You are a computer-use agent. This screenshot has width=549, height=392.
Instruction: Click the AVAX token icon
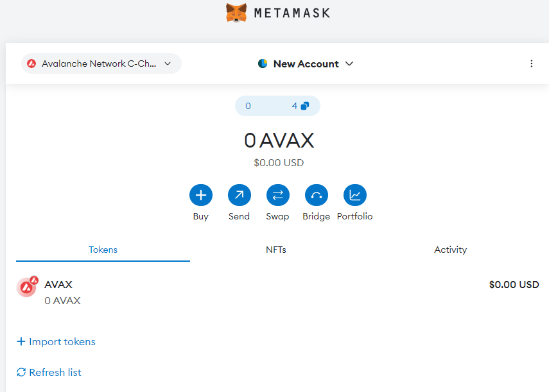pos(28,287)
